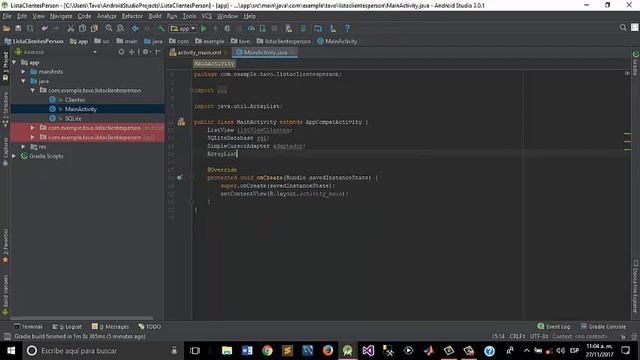Image resolution: width=640 pixels, height=360 pixels.
Task: Place cursor after ArrayList in the editor
Action: pos(237,154)
